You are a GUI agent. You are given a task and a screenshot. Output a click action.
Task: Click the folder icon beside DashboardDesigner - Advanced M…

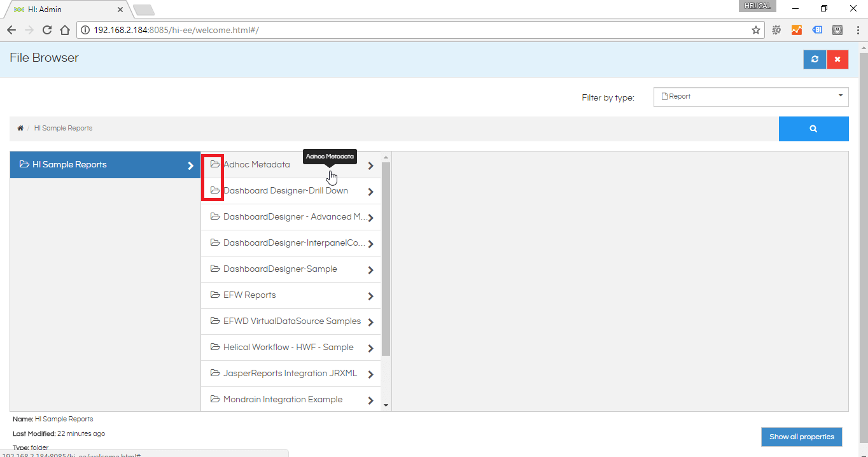pos(215,216)
